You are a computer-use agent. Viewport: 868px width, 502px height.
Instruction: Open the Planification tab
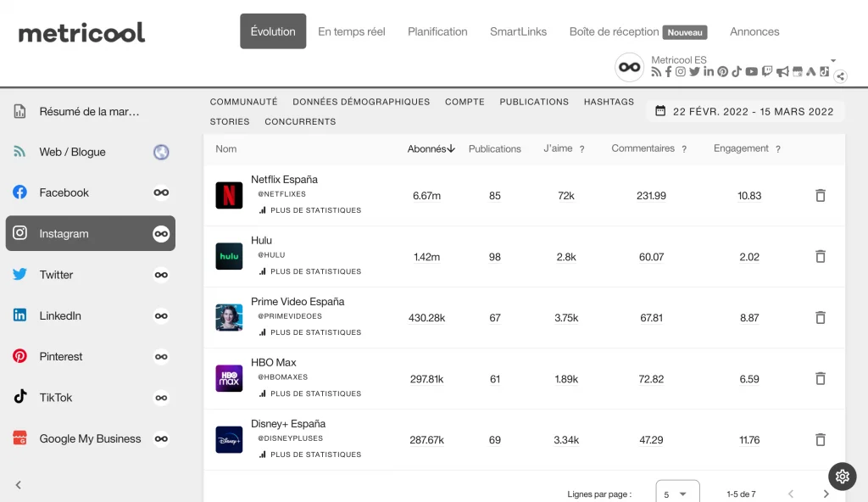[437, 31]
